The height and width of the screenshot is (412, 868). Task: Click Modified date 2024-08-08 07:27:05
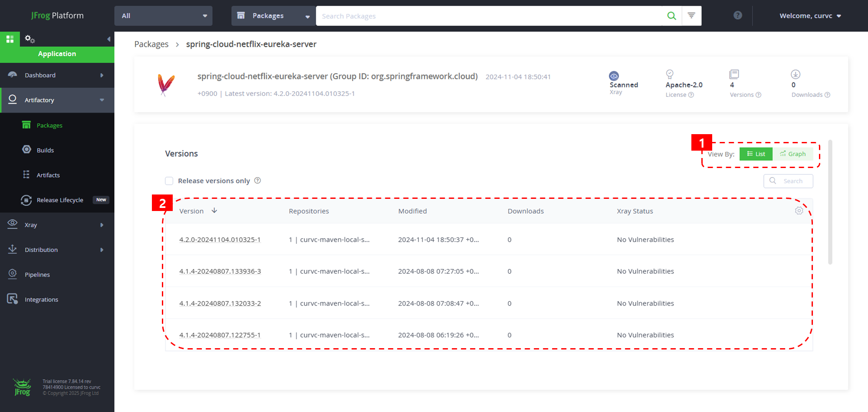438,271
